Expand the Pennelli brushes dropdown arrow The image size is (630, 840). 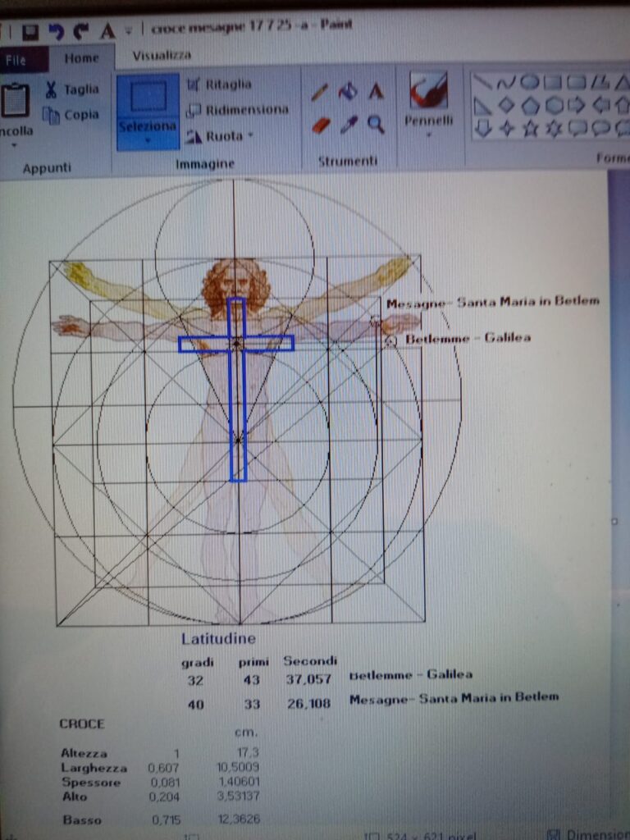(428, 135)
